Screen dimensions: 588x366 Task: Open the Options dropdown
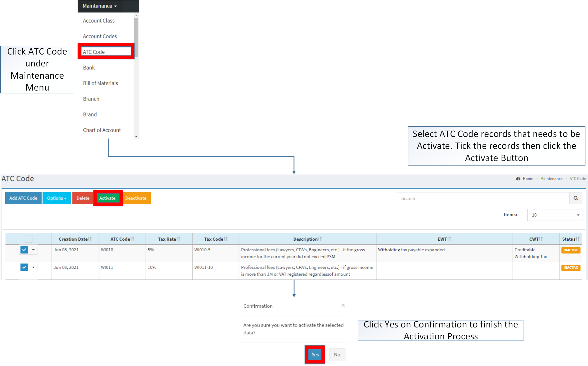click(x=56, y=198)
